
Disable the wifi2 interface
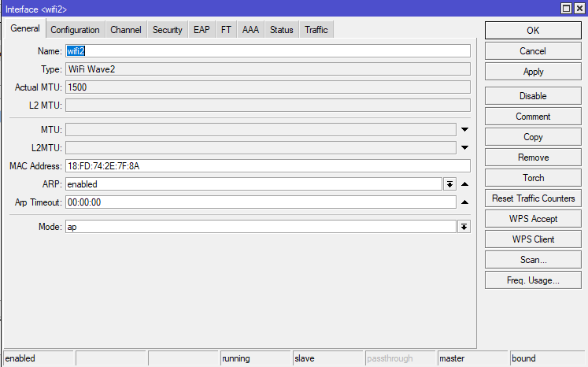533,96
